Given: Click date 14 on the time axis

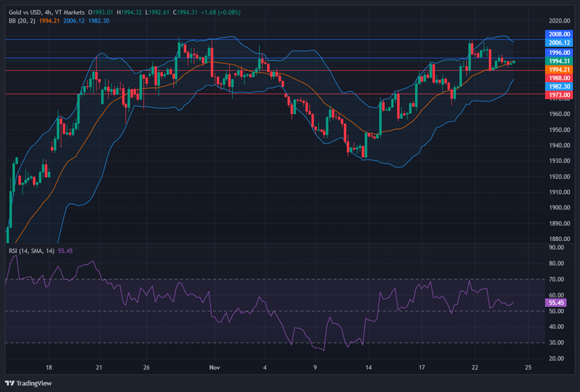Looking at the screenshot, I should click(x=369, y=368).
